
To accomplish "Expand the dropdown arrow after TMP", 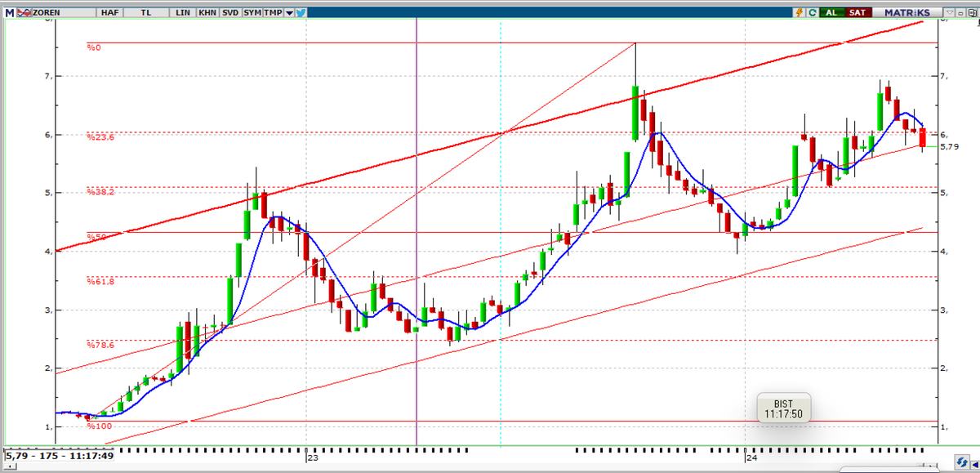I will click(x=288, y=12).
